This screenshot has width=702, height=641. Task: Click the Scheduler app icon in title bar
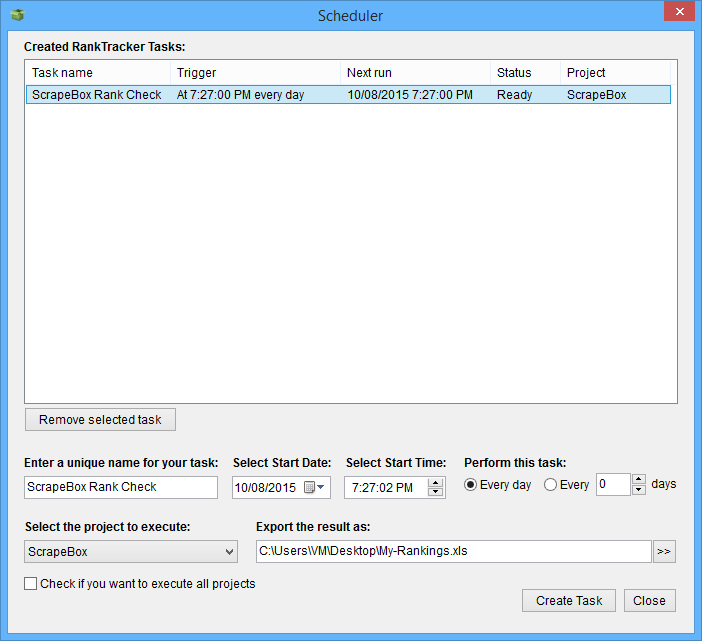[x=16, y=15]
